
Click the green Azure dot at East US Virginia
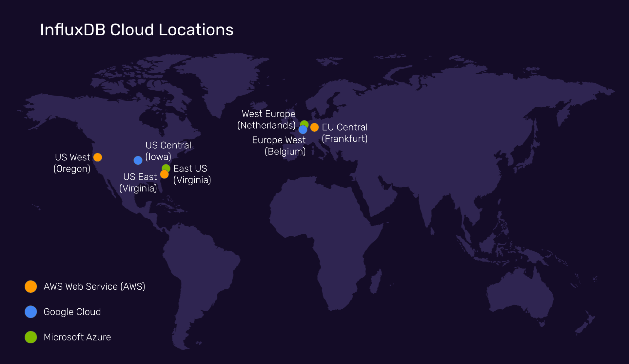166,168
